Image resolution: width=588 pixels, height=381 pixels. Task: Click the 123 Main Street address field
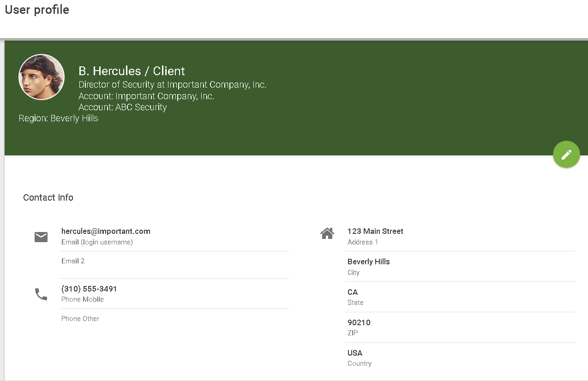pos(375,232)
